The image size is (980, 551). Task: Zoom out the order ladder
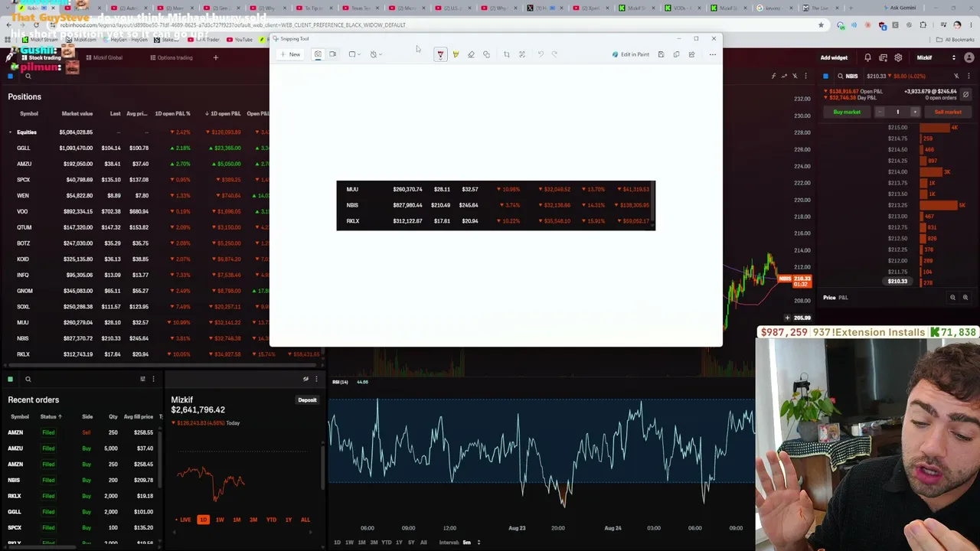click(952, 298)
